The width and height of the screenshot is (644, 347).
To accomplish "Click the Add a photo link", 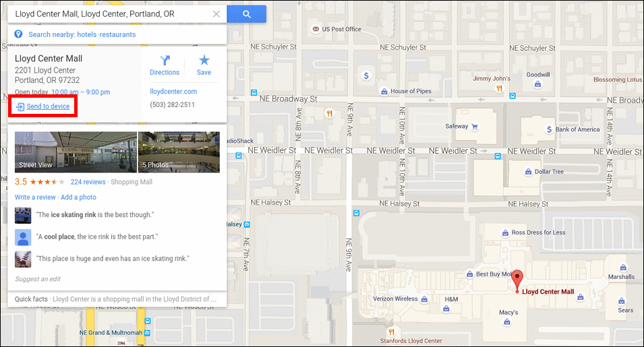I will click(x=78, y=197).
